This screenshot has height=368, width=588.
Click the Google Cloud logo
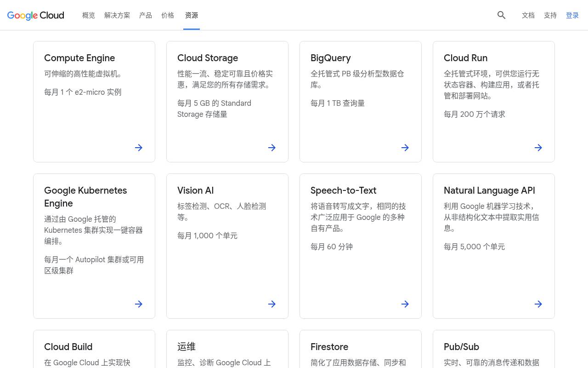(36, 15)
